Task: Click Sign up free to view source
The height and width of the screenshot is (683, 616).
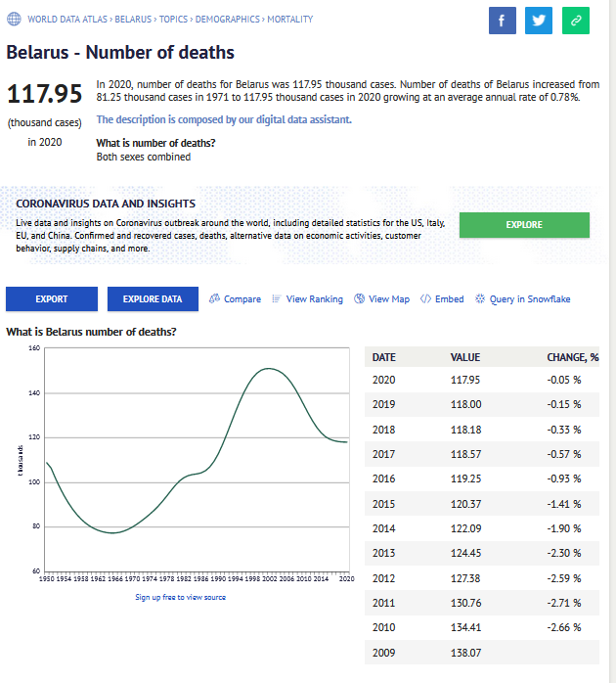Action: click(180, 597)
